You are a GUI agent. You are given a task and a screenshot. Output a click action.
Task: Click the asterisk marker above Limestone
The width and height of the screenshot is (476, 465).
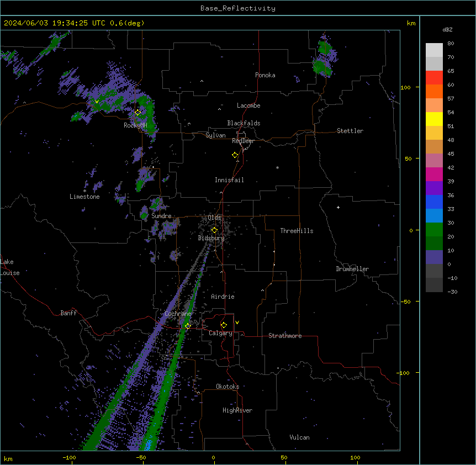click(84, 191)
